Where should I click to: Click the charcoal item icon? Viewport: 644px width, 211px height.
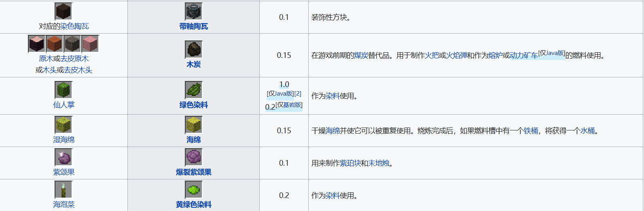pyautogui.click(x=193, y=49)
